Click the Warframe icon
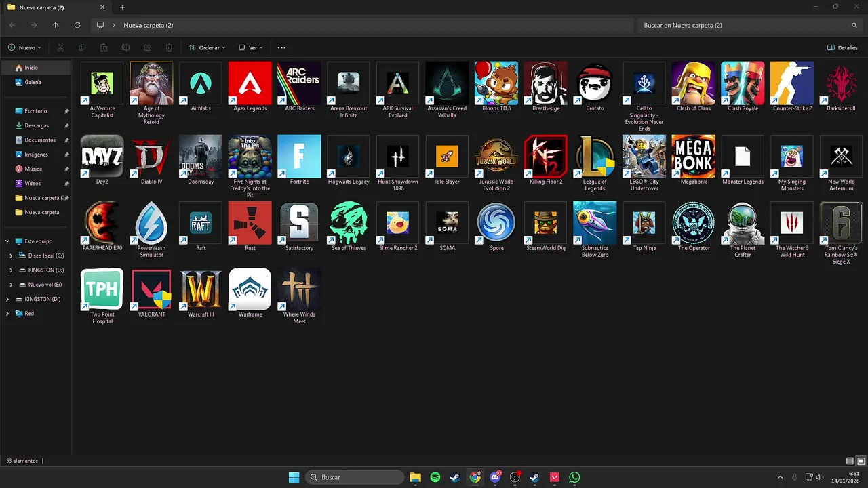This screenshot has width=868, height=488. (250, 289)
